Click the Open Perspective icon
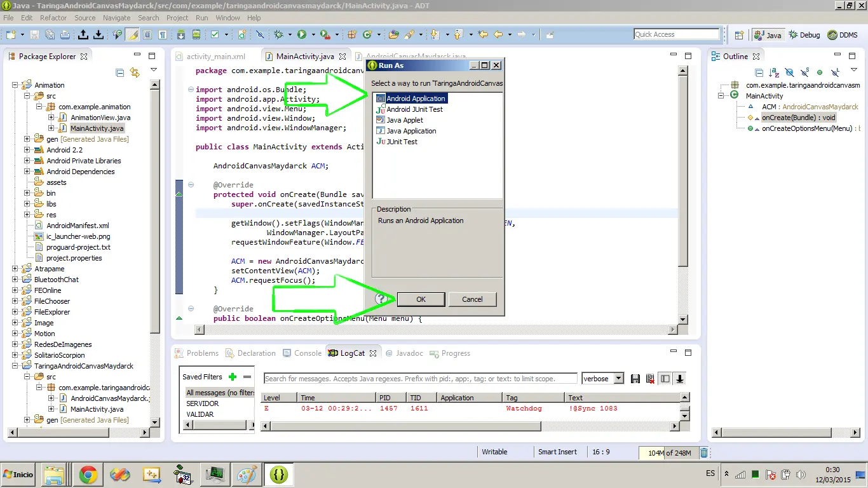868x488 pixels. pos(739,35)
